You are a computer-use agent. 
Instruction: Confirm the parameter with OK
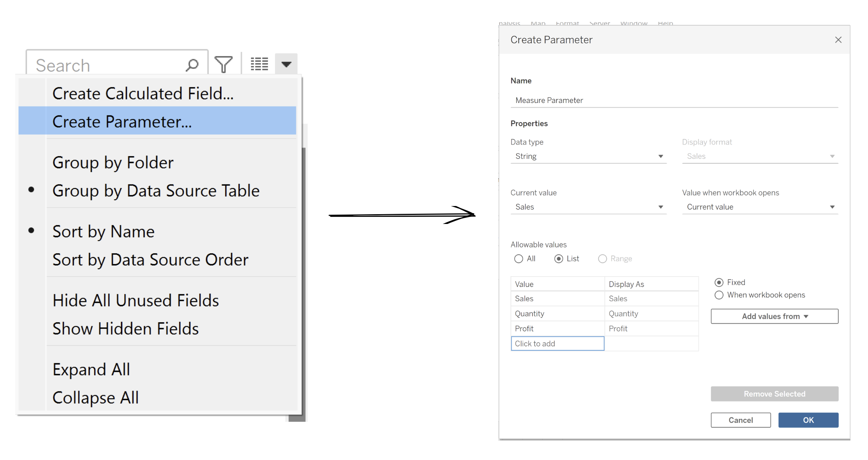click(x=808, y=420)
